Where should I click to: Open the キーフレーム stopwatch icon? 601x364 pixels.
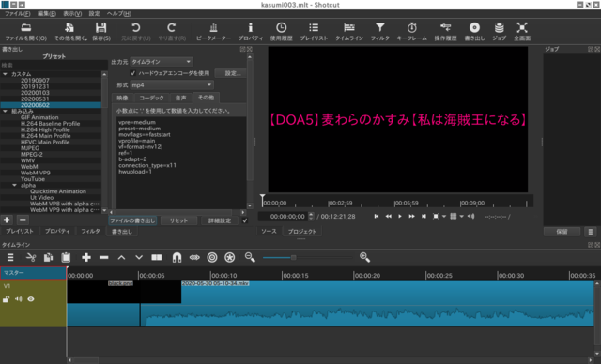(x=411, y=31)
